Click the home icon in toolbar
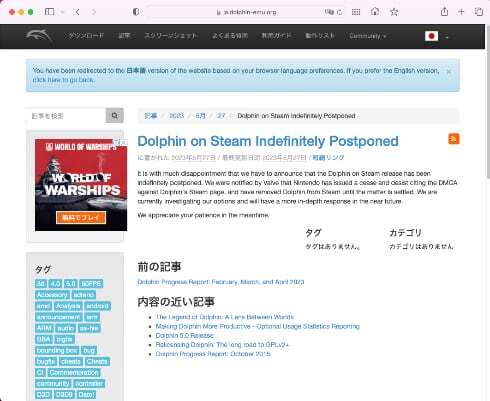 (375, 12)
